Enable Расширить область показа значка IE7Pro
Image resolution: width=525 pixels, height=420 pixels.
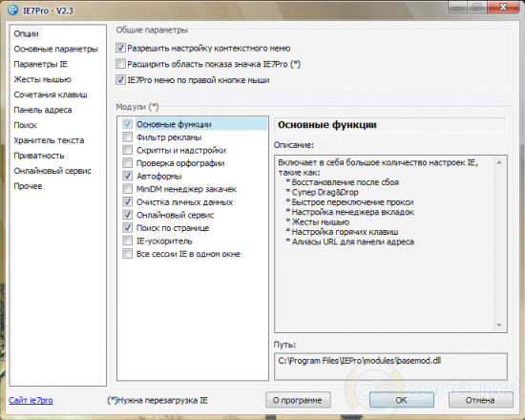(x=120, y=64)
